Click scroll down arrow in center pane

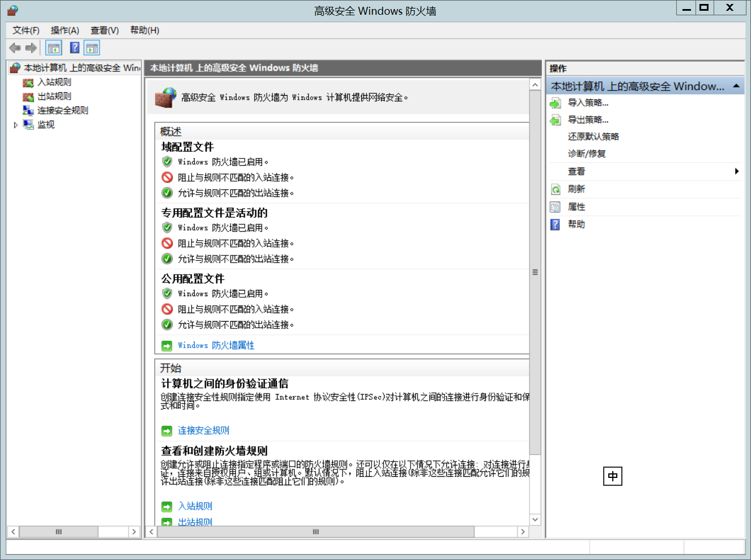click(535, 519)
